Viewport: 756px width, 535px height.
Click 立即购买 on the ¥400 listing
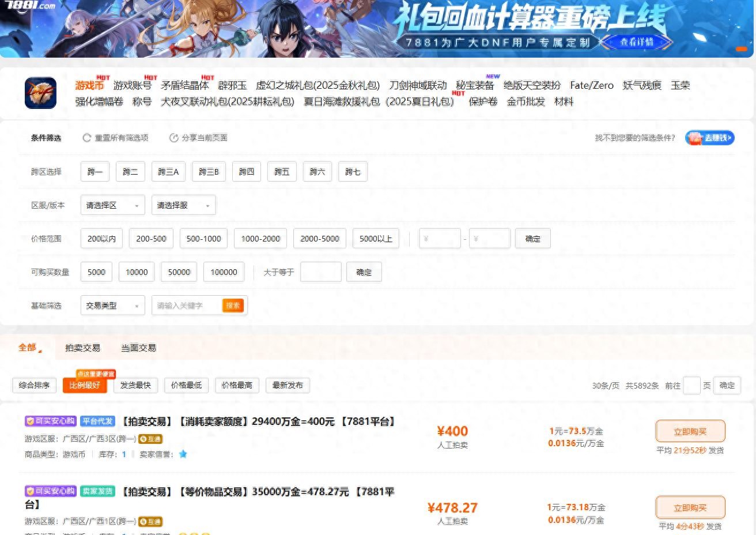coord(690,431)
